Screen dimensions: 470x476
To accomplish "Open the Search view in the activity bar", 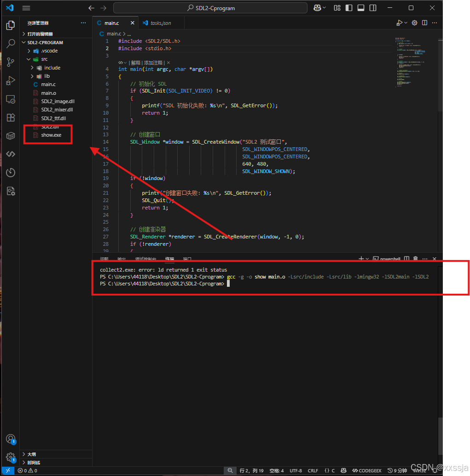I will 10,43.
